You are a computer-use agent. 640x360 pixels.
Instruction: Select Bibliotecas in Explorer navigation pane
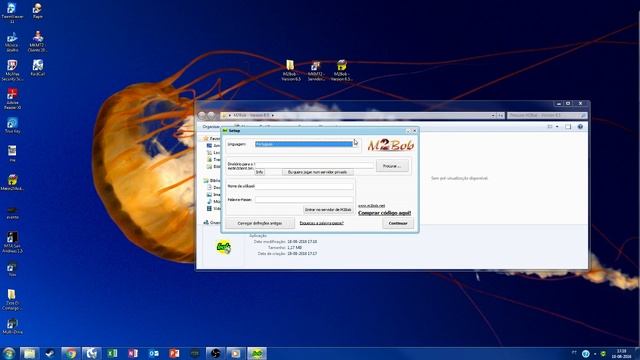click(213, 180)
